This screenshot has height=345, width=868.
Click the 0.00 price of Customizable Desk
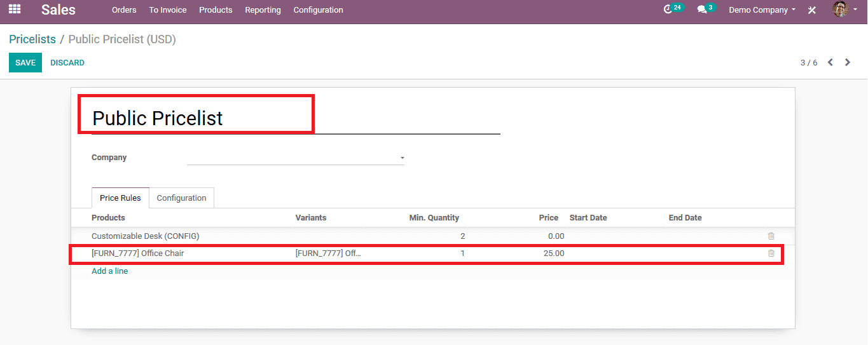[x=556, y=236]
